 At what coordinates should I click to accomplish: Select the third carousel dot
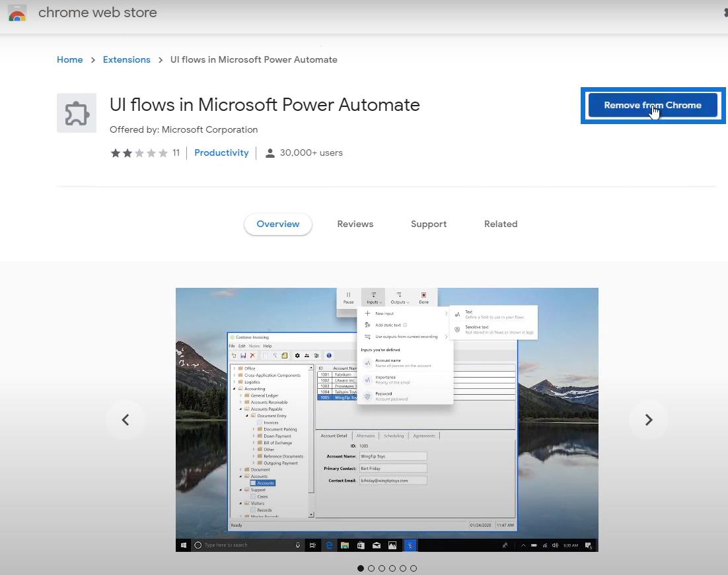[382, 568]
